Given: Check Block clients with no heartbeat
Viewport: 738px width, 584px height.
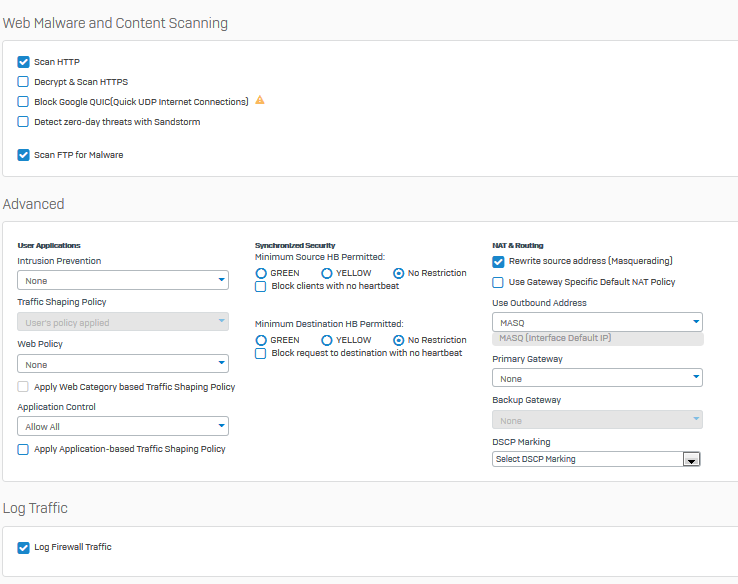Looking at the screenshot, I should 261,286.
